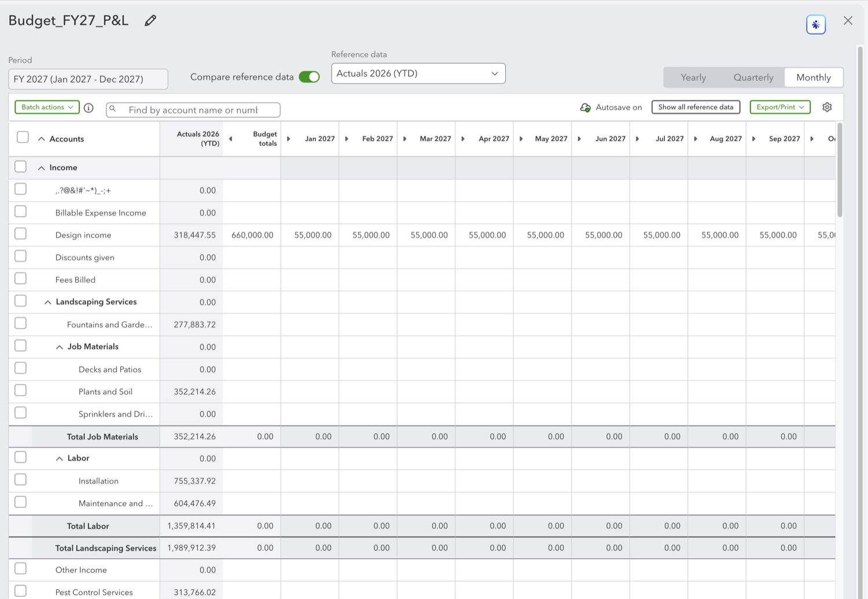Click arrow before Apr 2027 column
The image size is (868, 599).
(x=463, y=139)
